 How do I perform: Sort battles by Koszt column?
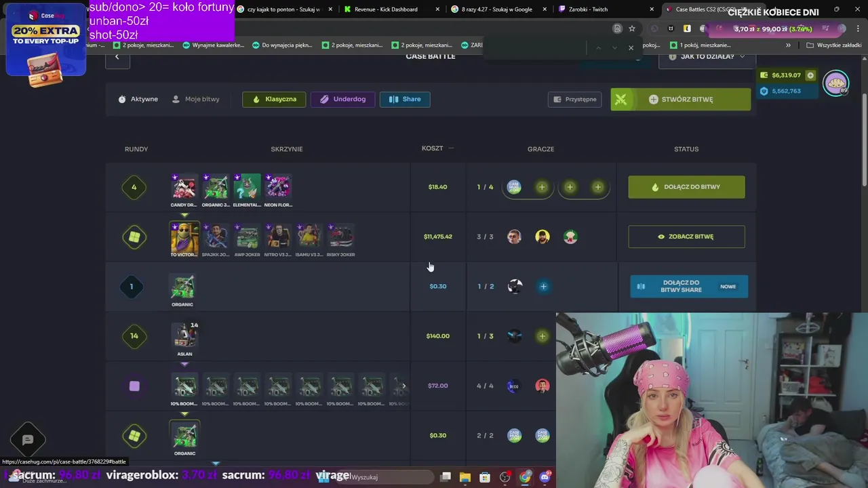[437, 148]
